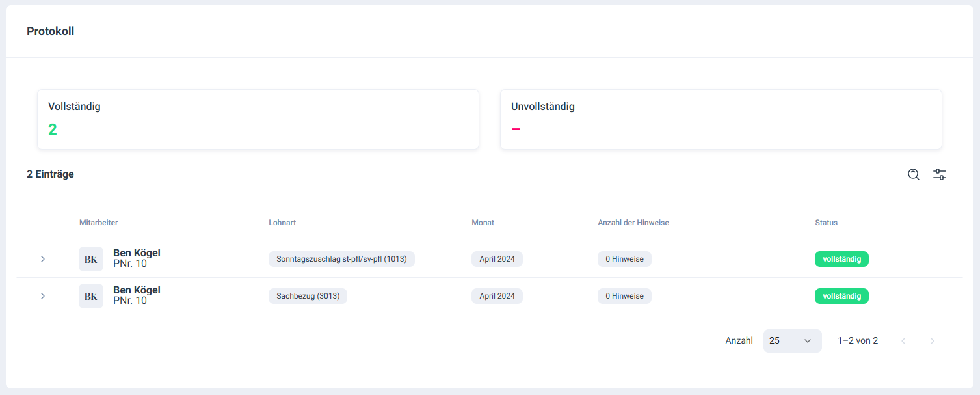Open the Anzahl page size dropdown
980x395 pixels.
click(792, 341)
